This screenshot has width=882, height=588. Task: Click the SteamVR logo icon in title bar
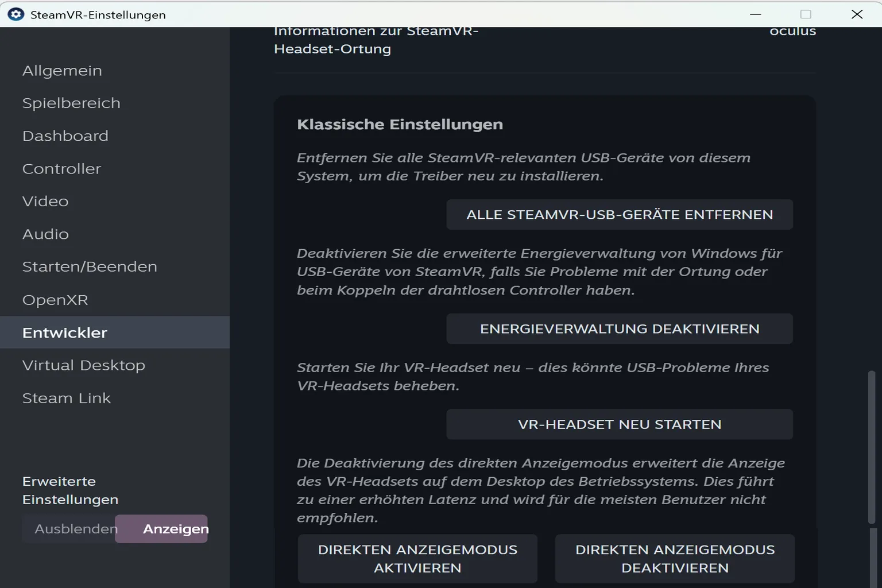point(16,14)
